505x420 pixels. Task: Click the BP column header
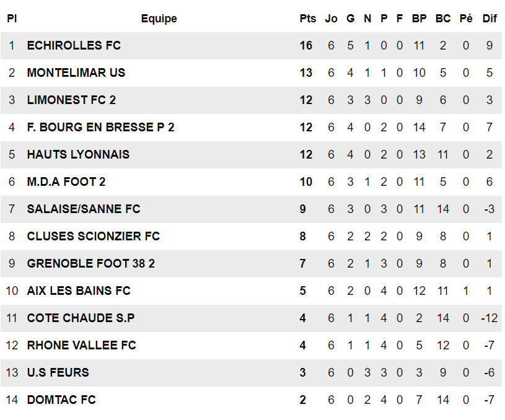419,19
